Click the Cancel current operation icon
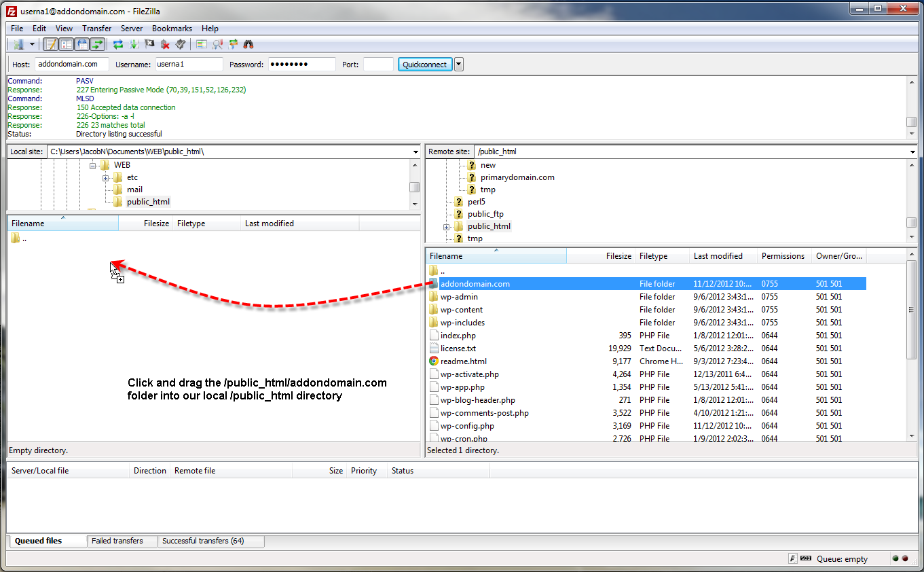The height and width of the screenshot is (572, 924). pyautogui.click(x=149, y=45)
